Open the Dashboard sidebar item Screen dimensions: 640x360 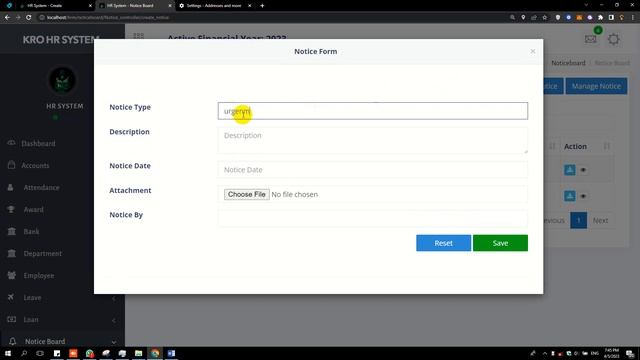(x=38, y=144)
